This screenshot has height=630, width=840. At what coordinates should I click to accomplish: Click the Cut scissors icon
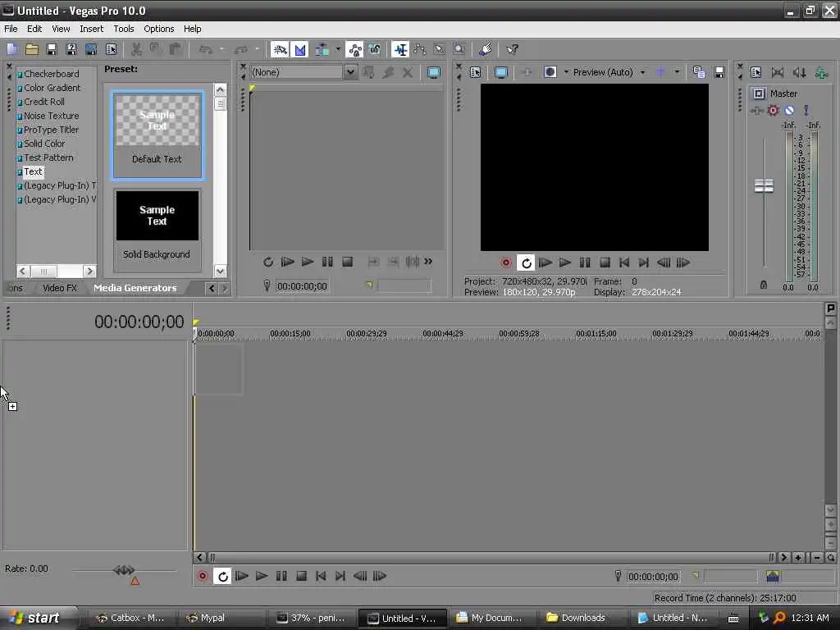[136, 50]
